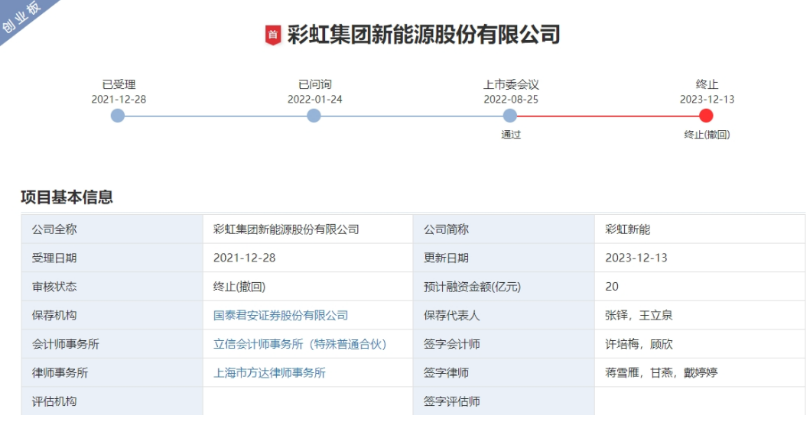Select the 上市委会议 timeline node dot

pos(510,116)
